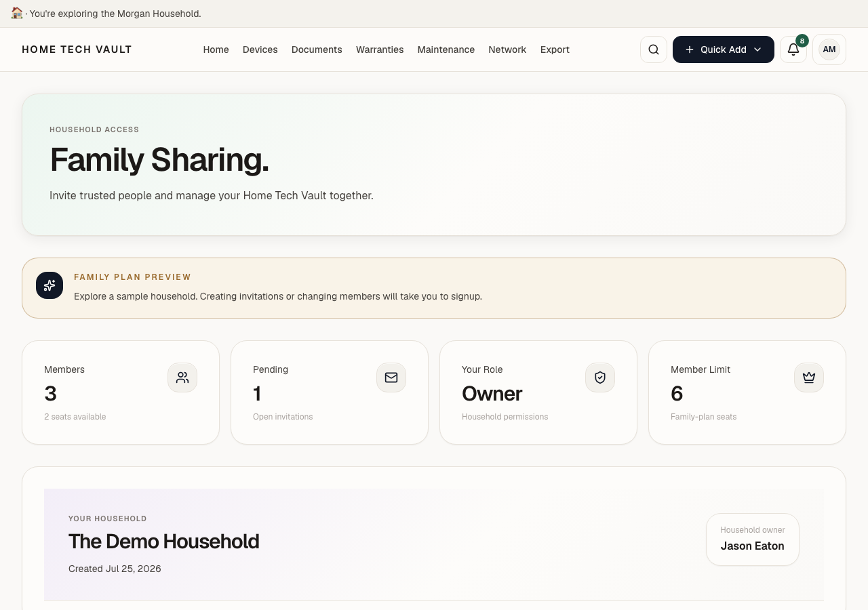Screen dimensions: 868x610
Task: Click the "YOUR HOUSEHOLD" label
Action: (x=108, y=518)
